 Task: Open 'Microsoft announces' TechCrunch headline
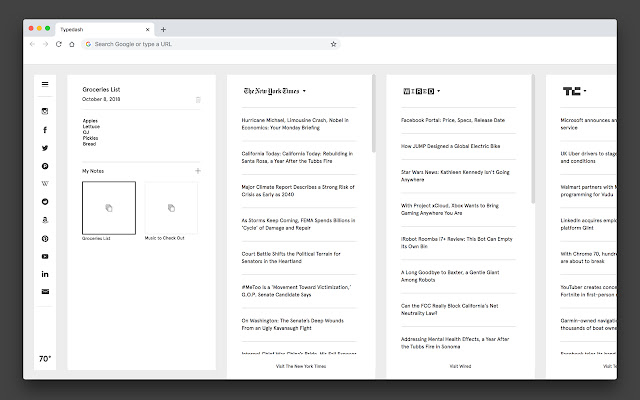(588, 124)
